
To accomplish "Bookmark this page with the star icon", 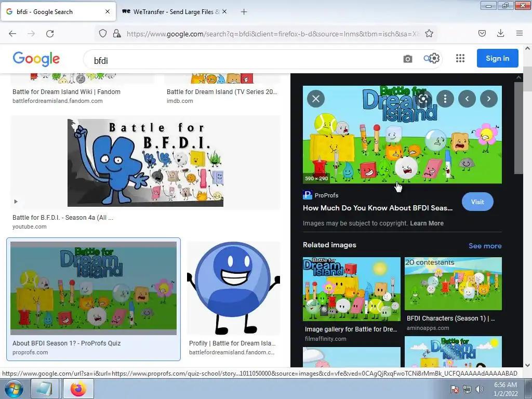I will [x=429, y=33].
